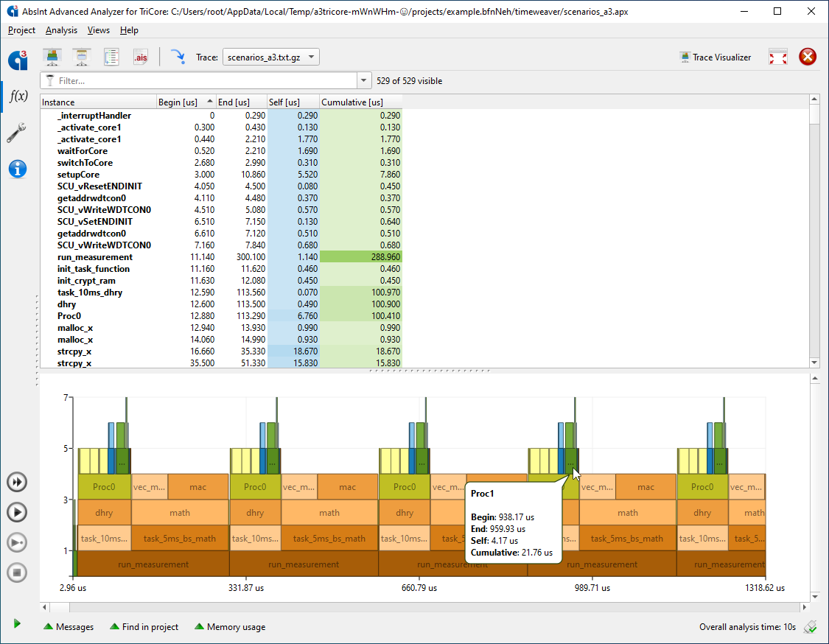Click the chart vertical scrollbar down arrow

(x=814, y=596)
